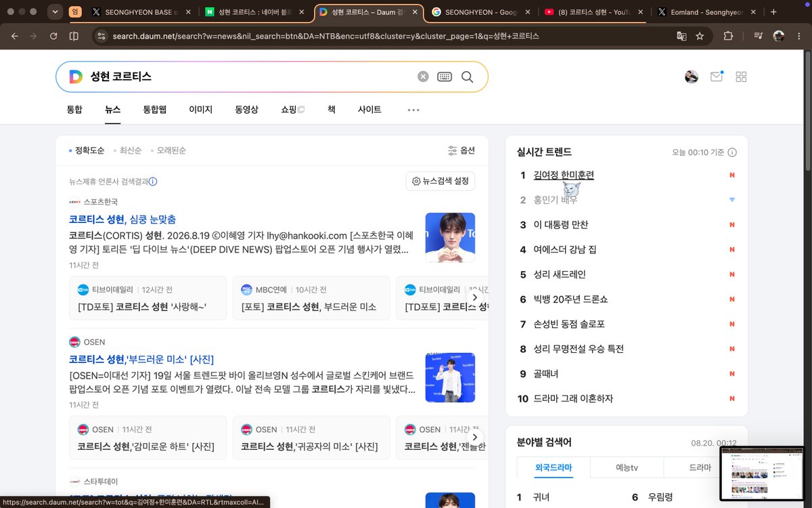Click the translate page icon in address bar

point(682,36)
